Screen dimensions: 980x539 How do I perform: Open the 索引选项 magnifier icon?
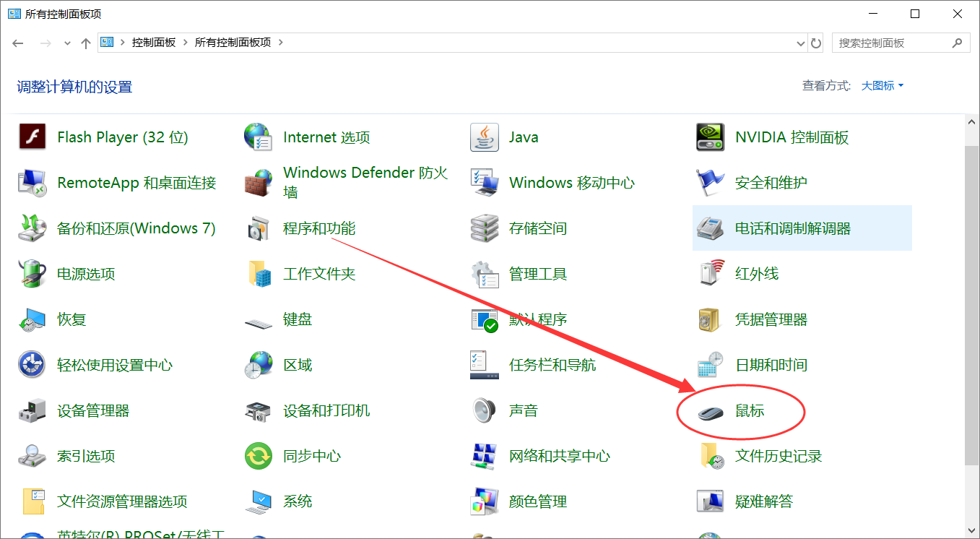click(x=32, y=456)
